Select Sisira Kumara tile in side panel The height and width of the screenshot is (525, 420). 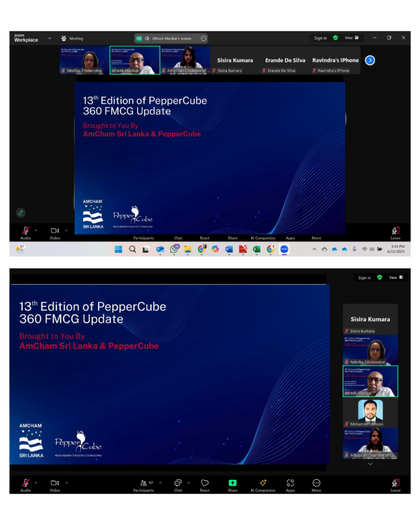[x=370, y=319]
